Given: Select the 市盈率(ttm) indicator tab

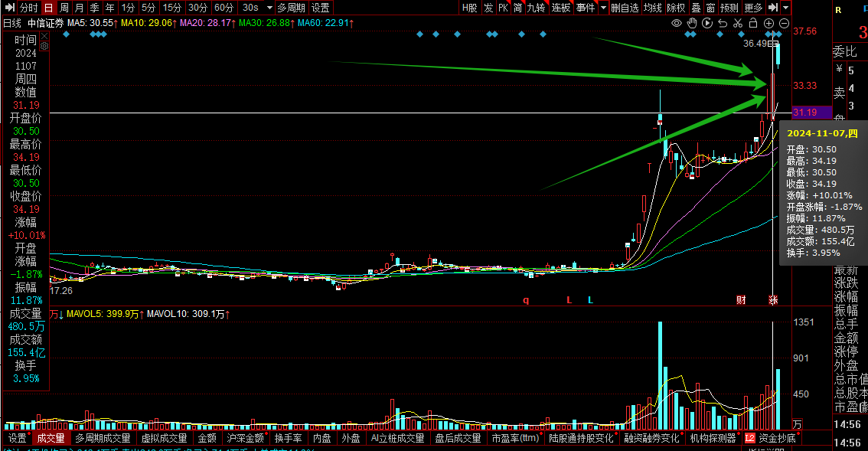Looking at the screenshot, I should [515, 438].
